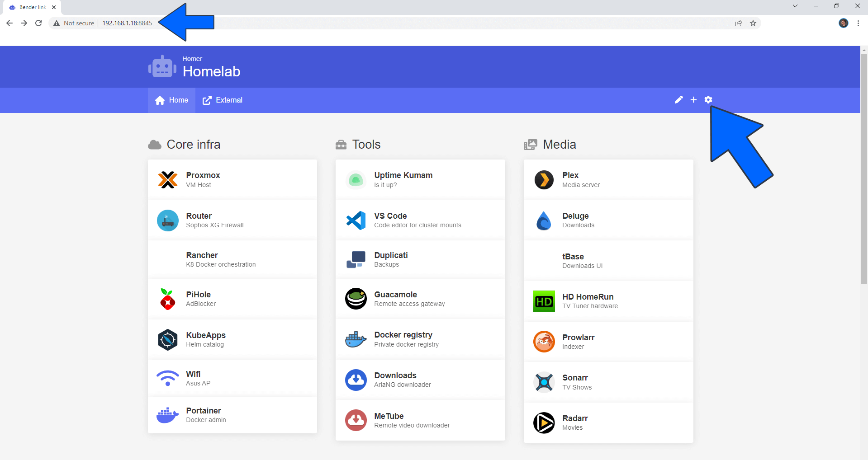Click the 'Backups' subtitle under Duplicati

[386, 265]
